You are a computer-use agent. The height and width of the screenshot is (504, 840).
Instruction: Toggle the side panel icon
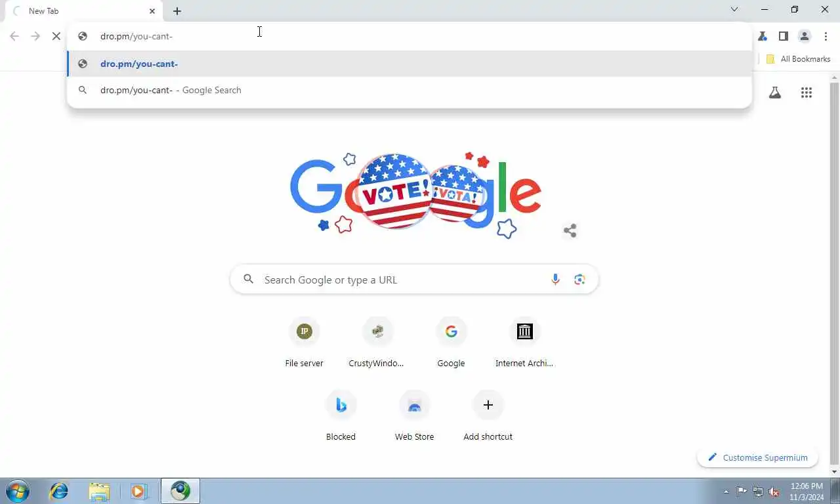pyautogui.click(x=784, y=36)
